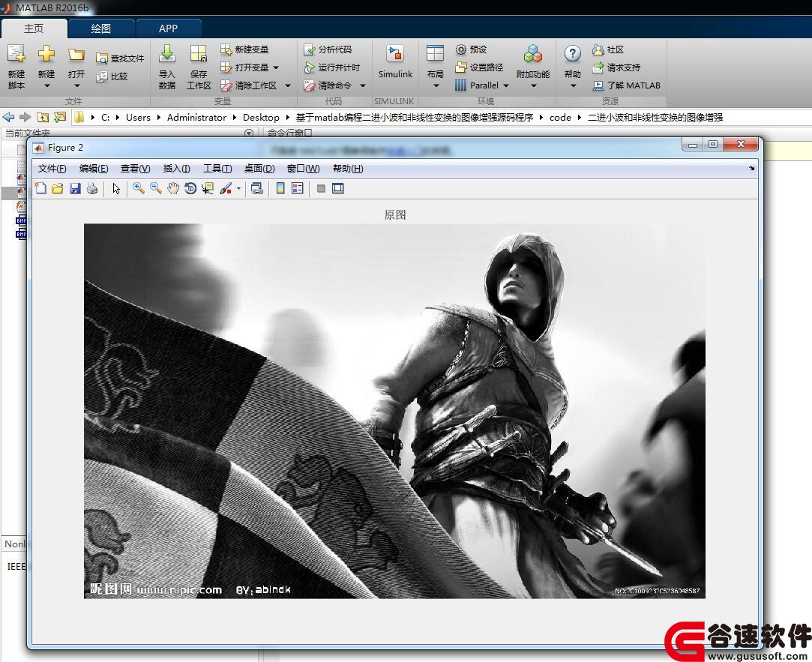Click the 打开 folder icon
The width and height of the screenshot is (812, 662).
click(76, 55)
